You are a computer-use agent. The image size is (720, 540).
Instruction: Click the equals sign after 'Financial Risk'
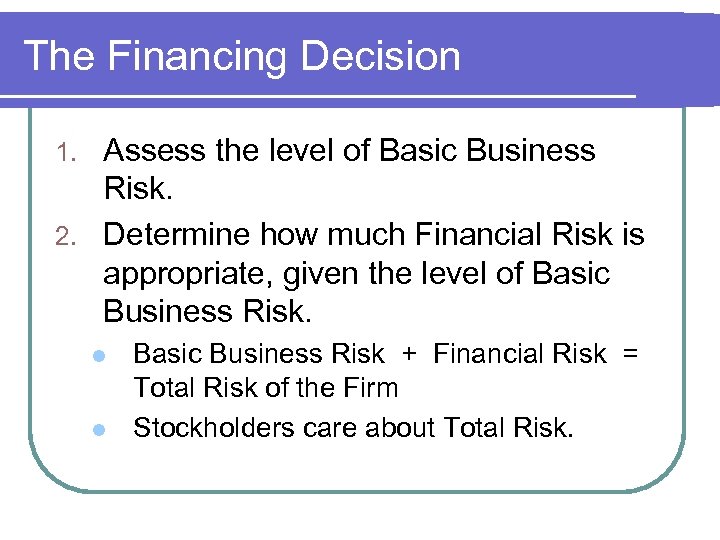(630, 354)
